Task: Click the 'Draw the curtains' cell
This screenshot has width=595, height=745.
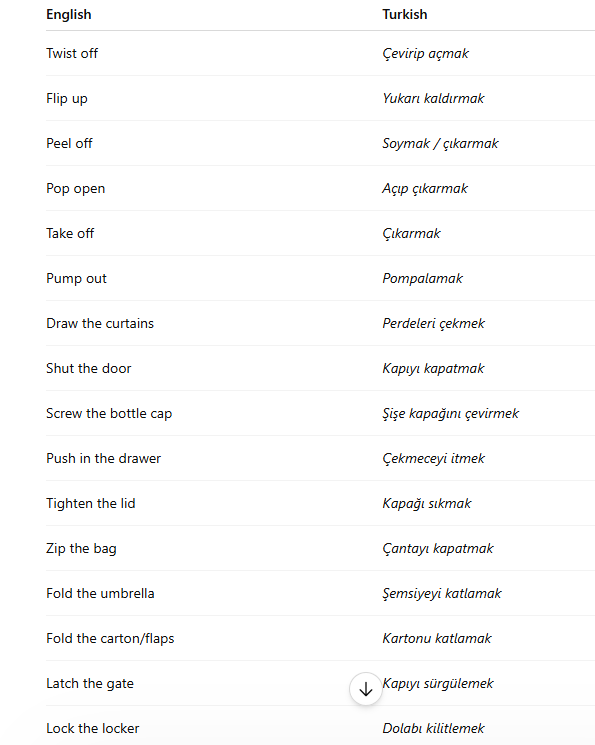Action: point(100,324)
